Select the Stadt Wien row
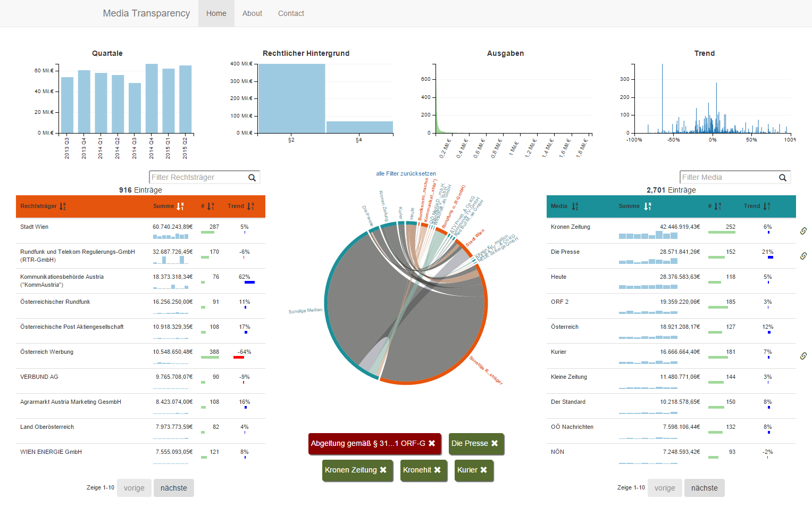The image size is (812, 506). click(140, 231)
